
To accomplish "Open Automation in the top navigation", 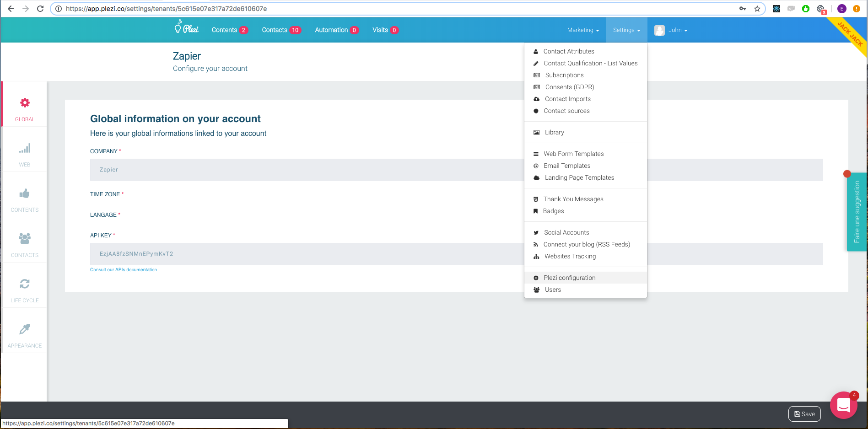I will [336, 30].
